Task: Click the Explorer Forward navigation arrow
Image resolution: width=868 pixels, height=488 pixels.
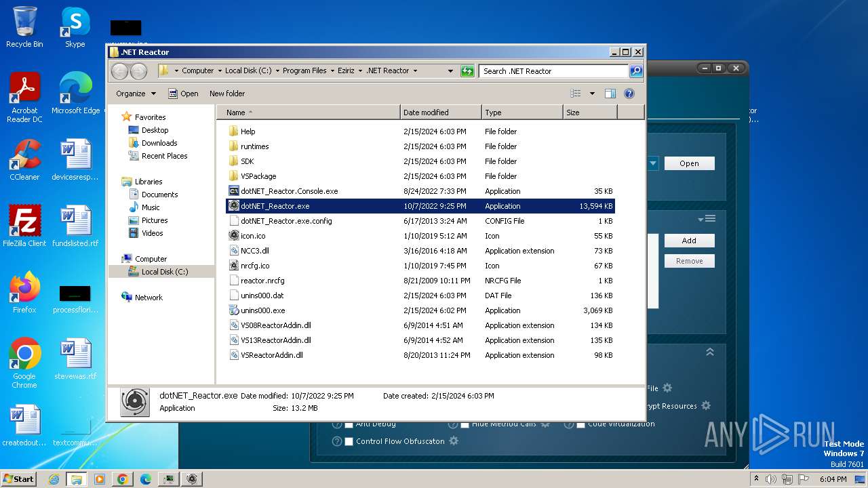Action: coord(138,70)
